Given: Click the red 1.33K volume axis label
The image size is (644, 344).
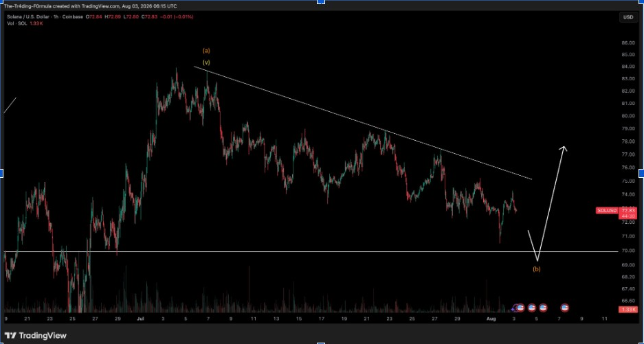Looking at the screenshot, I should 628,310.
